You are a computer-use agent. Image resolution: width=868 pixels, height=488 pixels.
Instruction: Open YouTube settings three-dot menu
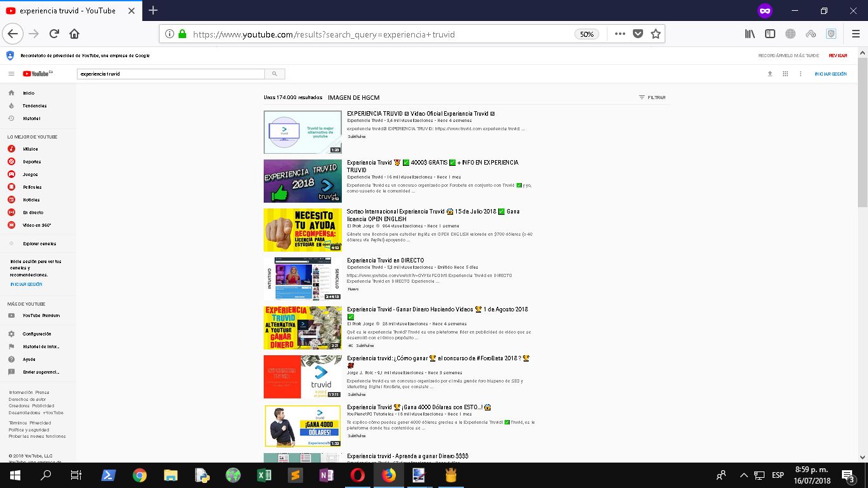tap(801, 74)
